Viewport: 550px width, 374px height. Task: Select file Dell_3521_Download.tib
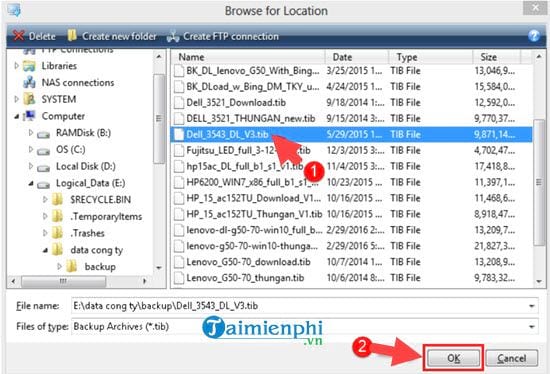(352, 102)
